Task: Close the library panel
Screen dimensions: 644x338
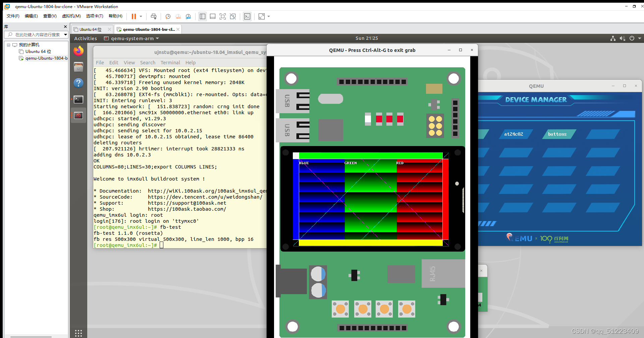Action: pyautogui.click(x=65, y=26)
